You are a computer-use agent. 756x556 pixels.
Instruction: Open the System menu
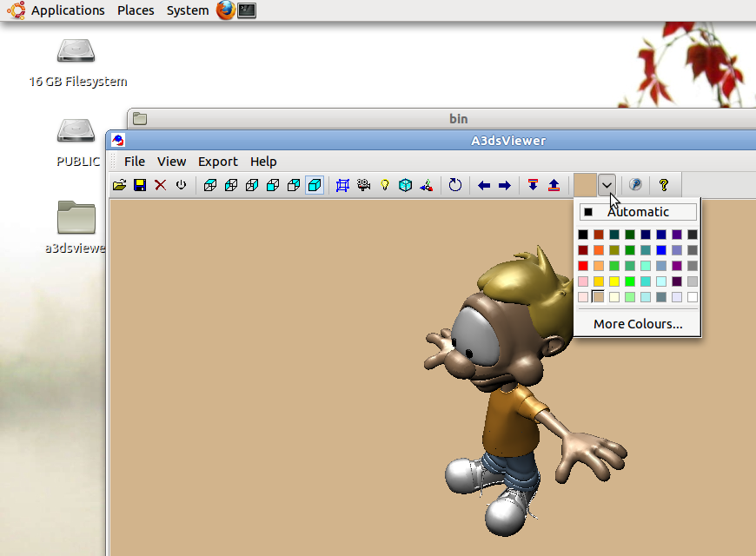pyautogui.click(x=188, y=10)
